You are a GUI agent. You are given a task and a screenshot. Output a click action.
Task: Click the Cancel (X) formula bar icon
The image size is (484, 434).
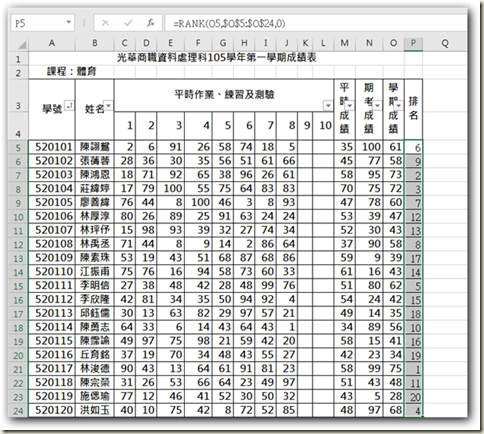point(105,23)
